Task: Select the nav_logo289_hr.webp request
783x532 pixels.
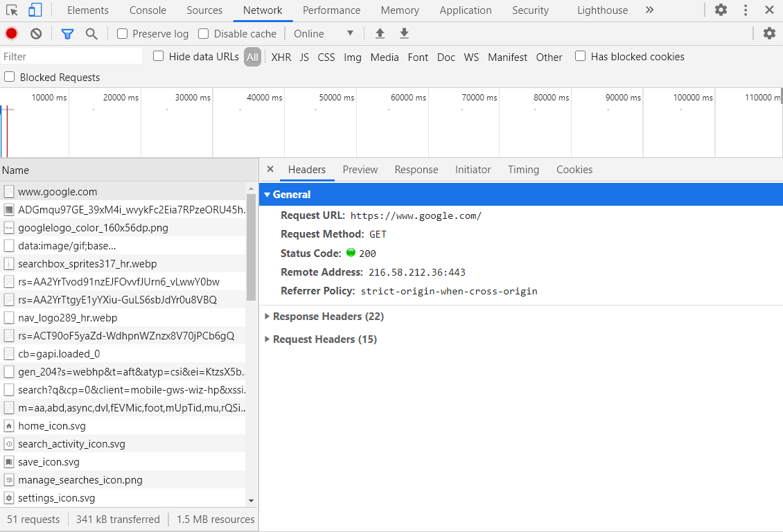Action: point(123,317)
